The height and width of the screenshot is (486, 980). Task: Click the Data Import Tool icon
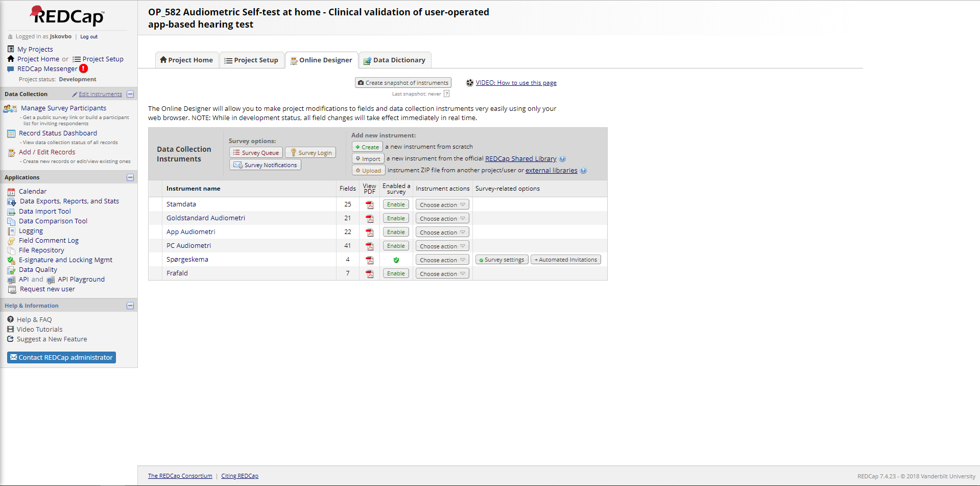(11, 212)
